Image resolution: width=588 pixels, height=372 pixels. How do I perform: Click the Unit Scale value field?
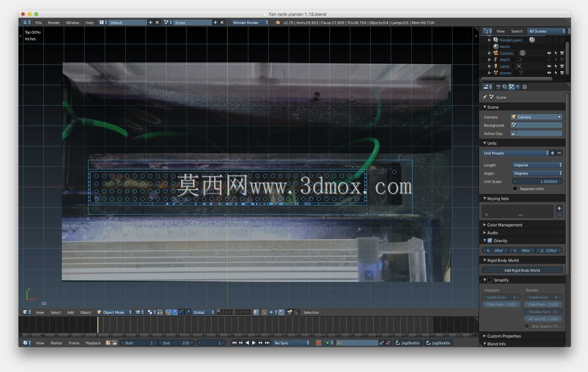[x=537, y=181]
